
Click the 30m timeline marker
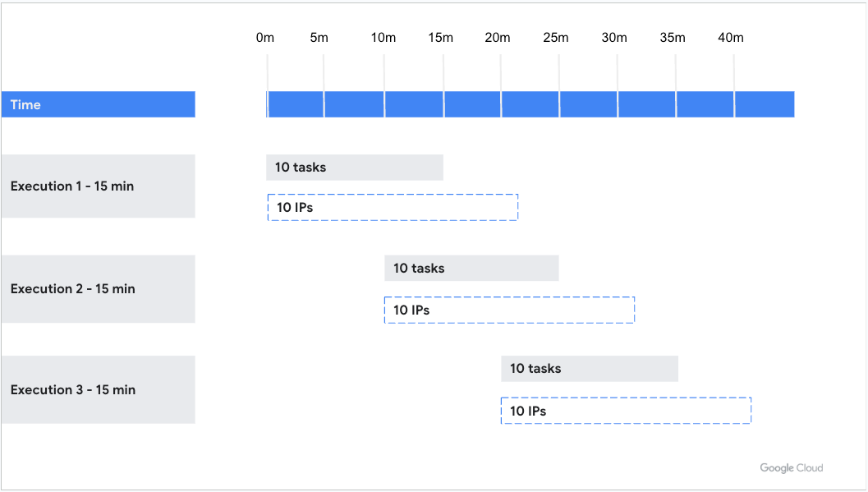point(614,38)
